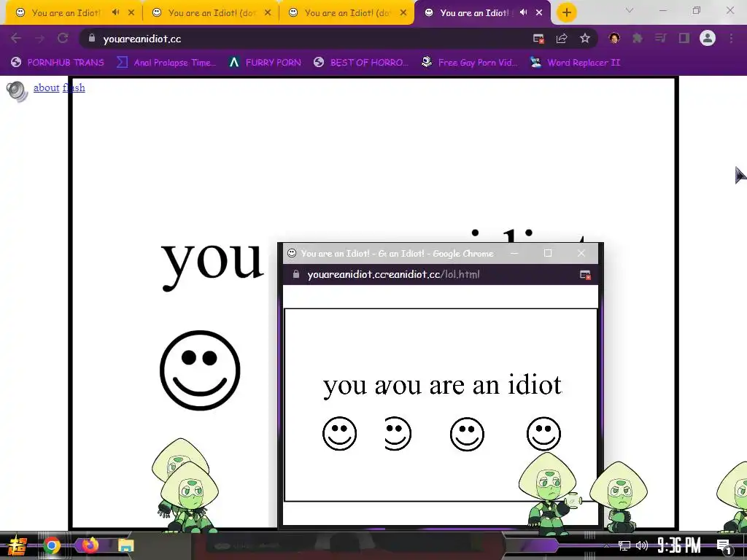Open the media controls toolbar icon
The height and width of the screenshot is (560, 747).
660,38
